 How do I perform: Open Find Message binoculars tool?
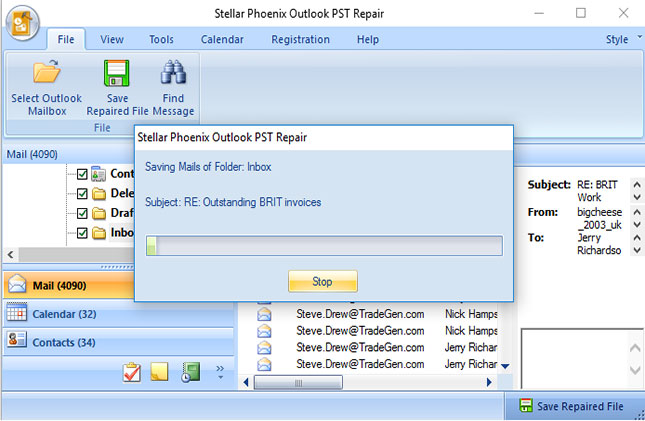[174, 74]
